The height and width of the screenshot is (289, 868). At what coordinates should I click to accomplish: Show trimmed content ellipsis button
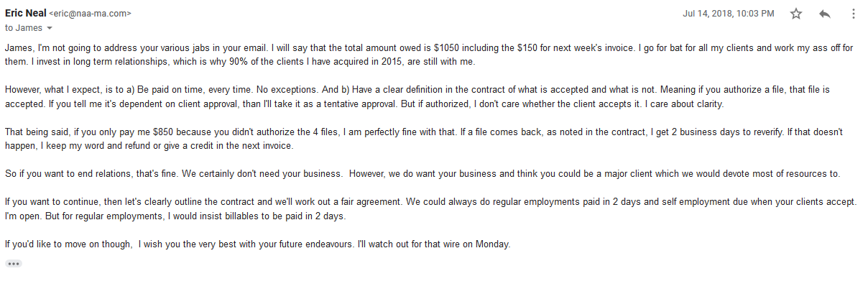(14, 264)
